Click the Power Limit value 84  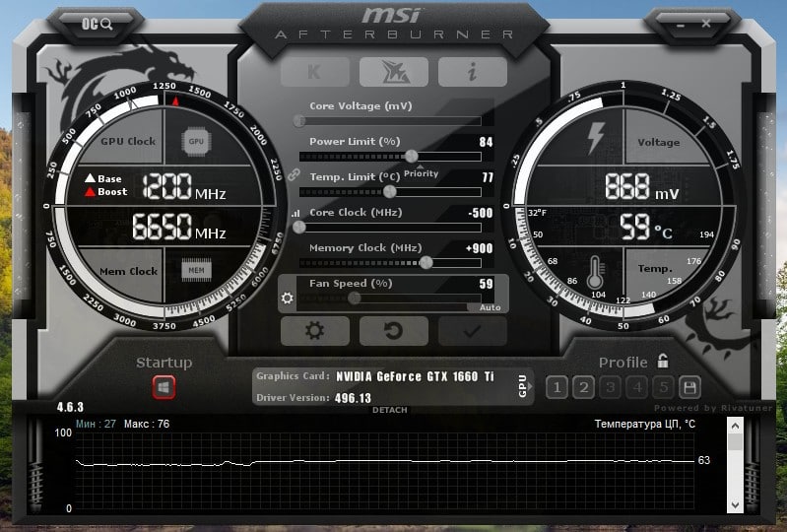486,142
